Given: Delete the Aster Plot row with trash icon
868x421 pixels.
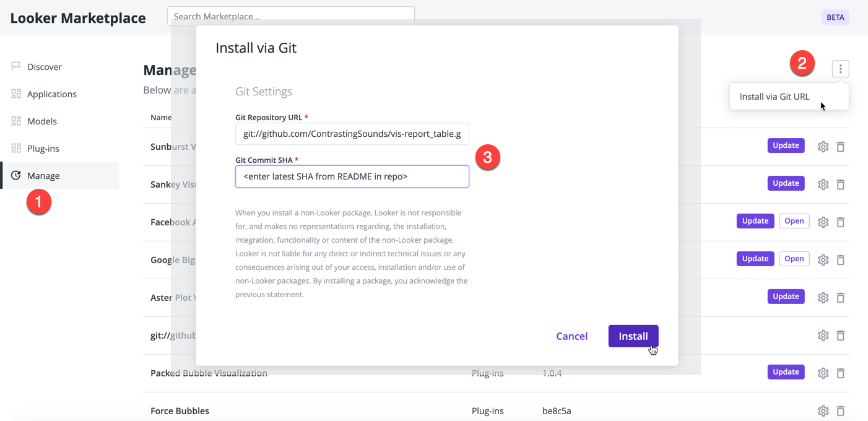Looking at the screenshot, I should pos(841,298).
